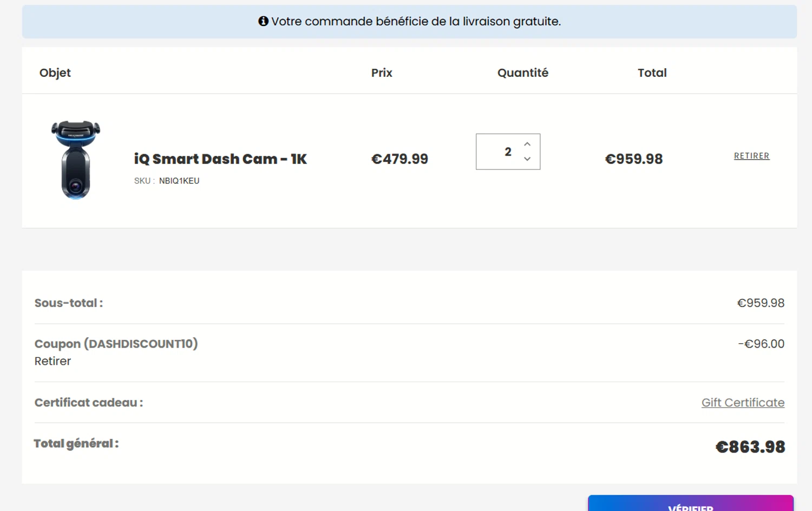Click RETIRER to remove the dash cam
This screenshot has height=511, width=812.
[751, 156]
